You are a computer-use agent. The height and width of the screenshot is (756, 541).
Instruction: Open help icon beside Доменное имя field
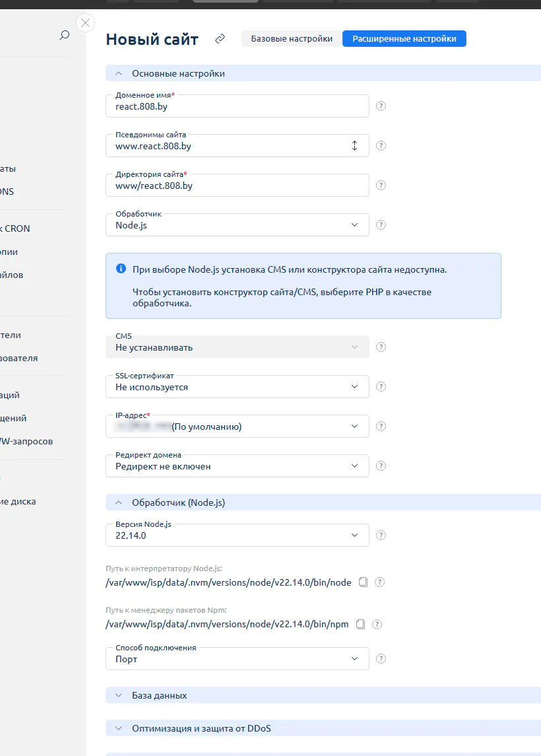click(381, 106)
